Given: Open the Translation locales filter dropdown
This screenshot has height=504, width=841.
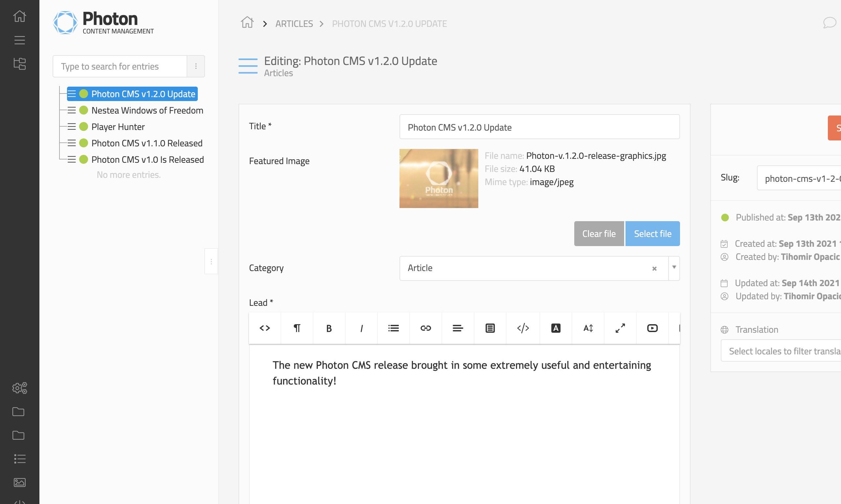Looking at the screenshot, I should coord(781,350).
